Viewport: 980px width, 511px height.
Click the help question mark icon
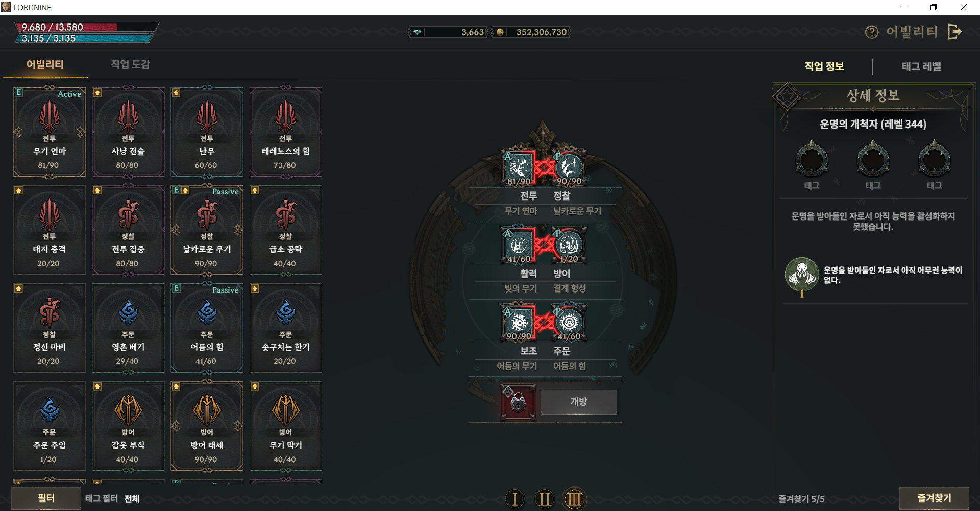click(x=872, y=32)
